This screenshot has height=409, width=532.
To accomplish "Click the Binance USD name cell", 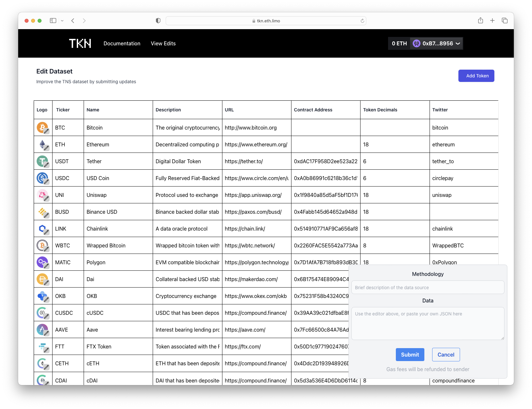I will [118, 212].
